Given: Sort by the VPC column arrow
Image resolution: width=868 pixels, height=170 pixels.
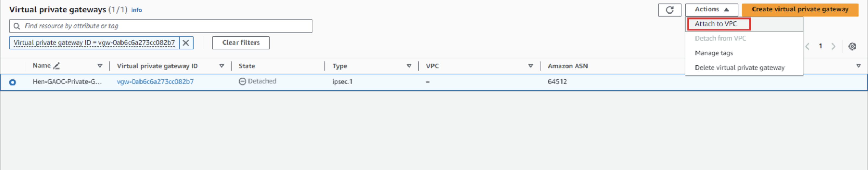Looking at the screenshot, I should [530, 66].
